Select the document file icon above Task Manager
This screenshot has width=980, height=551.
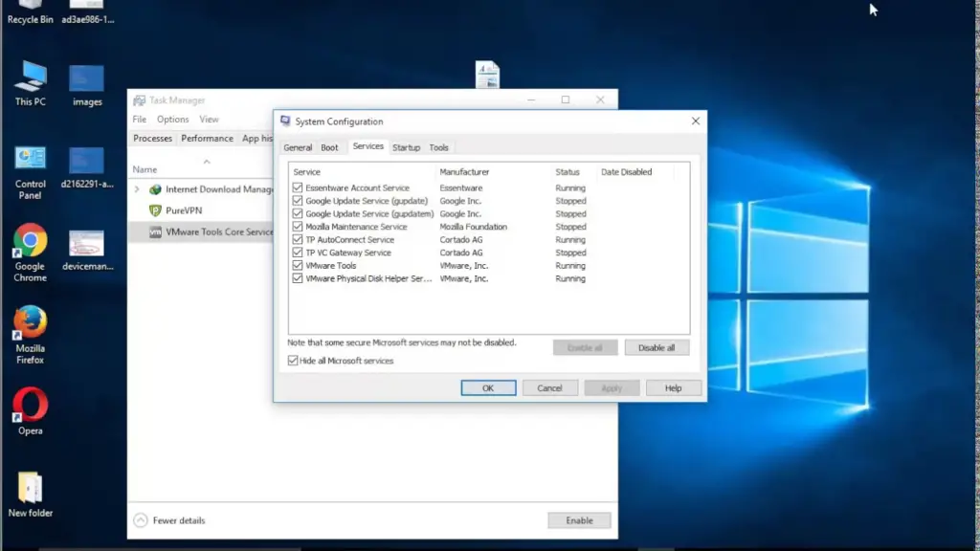pyautogui.click(x=487, y=75)
